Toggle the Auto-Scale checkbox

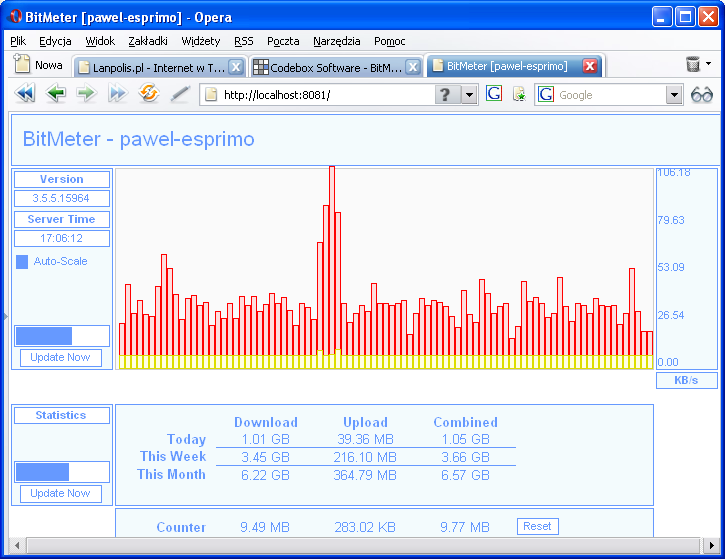(x=23, y=262)
